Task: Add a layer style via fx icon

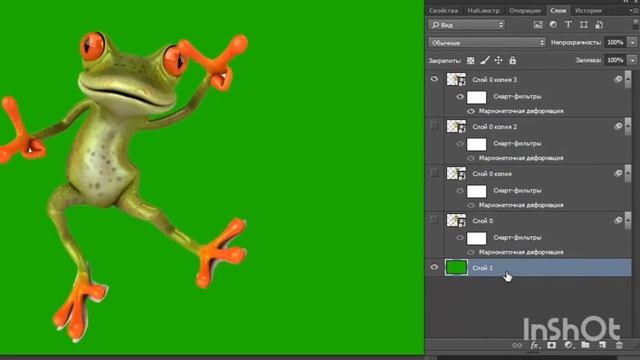Action: point(535,345)
